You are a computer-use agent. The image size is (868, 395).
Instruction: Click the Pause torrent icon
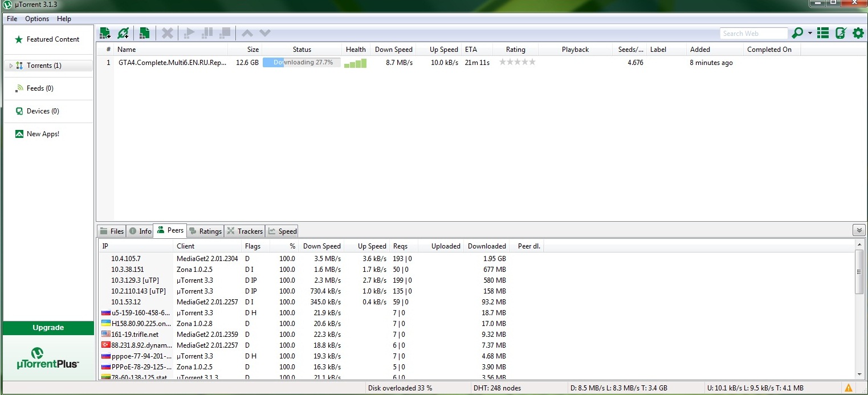coord(207,33)
